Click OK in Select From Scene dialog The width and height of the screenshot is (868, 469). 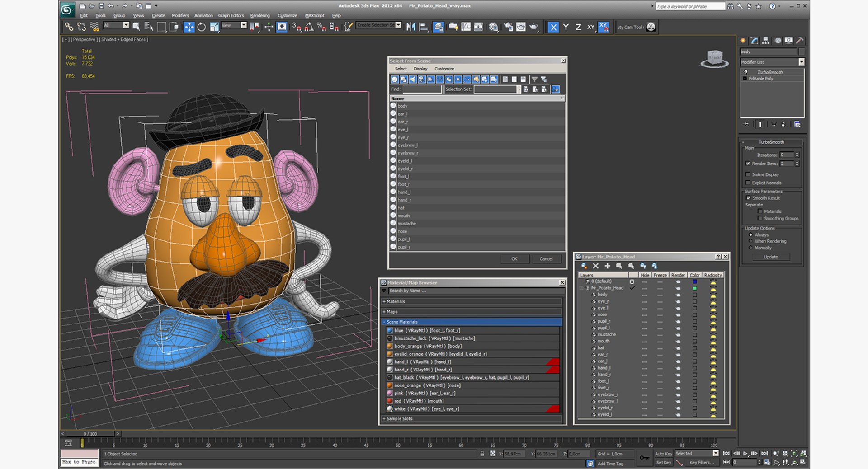514,259
